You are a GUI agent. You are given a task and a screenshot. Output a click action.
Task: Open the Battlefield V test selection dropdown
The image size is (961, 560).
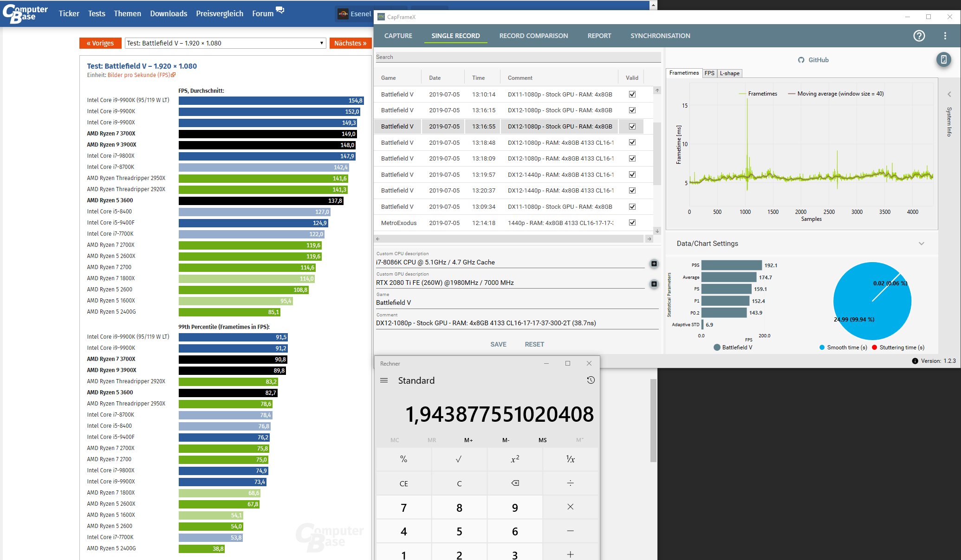225,43
